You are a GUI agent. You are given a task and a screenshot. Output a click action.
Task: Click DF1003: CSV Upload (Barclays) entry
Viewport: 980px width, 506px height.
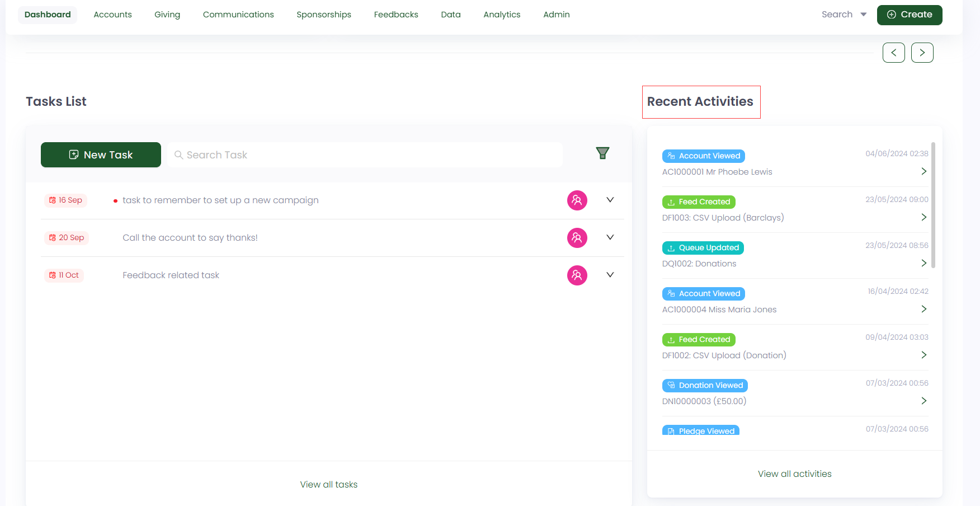[723, 218]
